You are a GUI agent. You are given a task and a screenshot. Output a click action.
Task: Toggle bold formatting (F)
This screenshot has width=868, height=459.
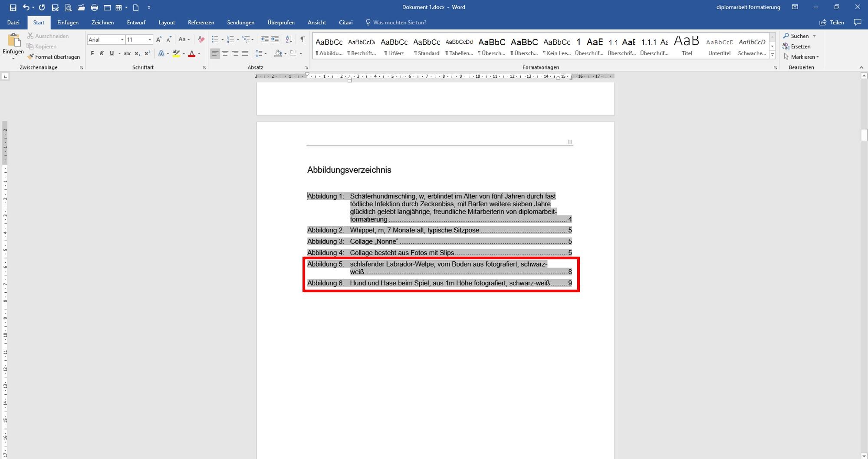(x=92, y=53)
